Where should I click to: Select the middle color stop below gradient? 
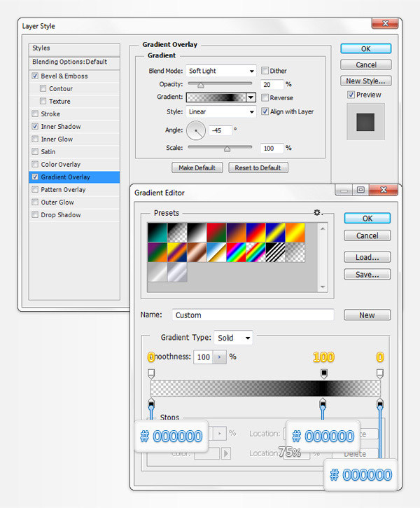click(323, 403)
